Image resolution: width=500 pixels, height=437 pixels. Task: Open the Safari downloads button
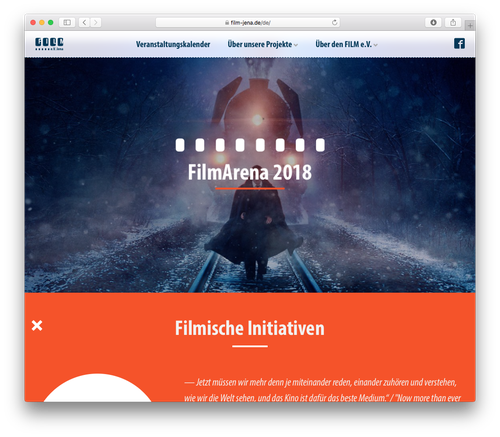433,22
